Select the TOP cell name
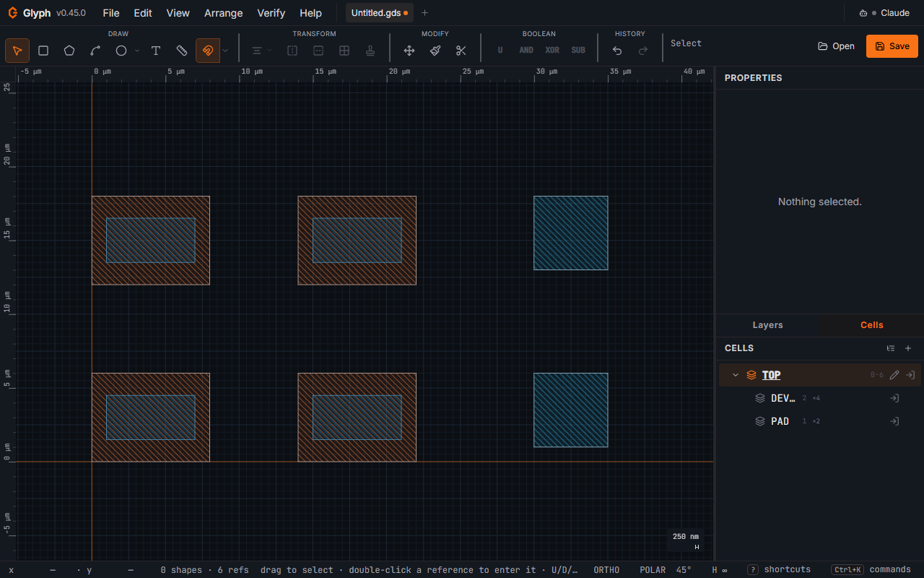924x578 pixels. (x=771, y=375)
